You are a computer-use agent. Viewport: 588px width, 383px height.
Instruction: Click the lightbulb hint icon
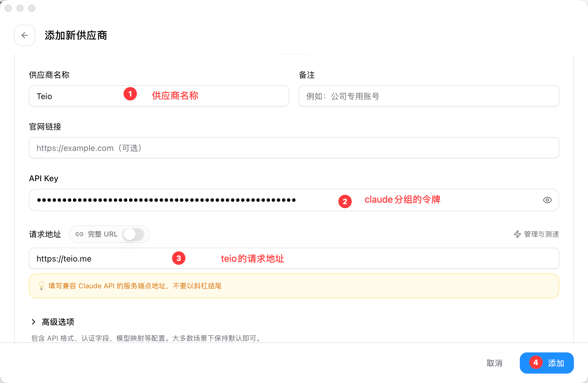(x=41, y=286)
